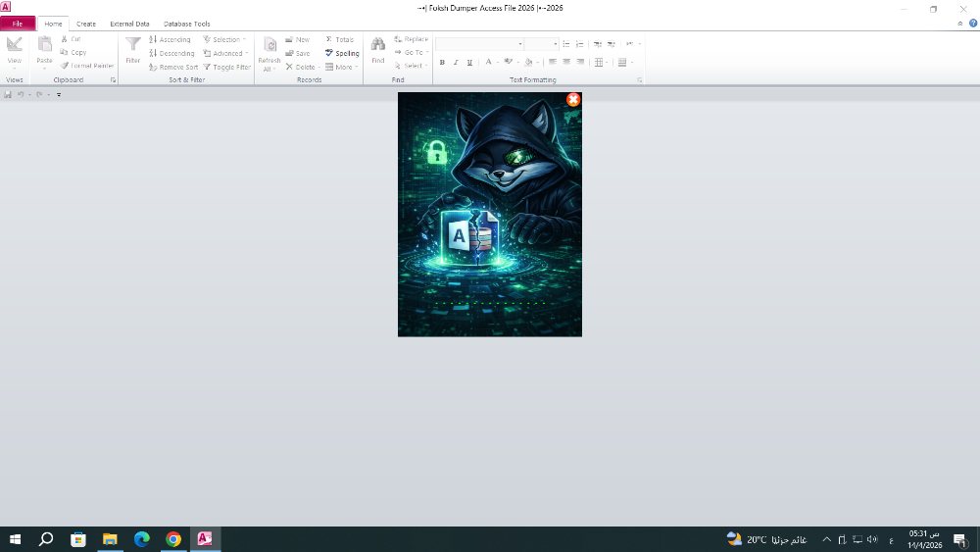This screenshot has height=552, width=980.
Task: Switch to the External Data tab
Action: point(129,24)
